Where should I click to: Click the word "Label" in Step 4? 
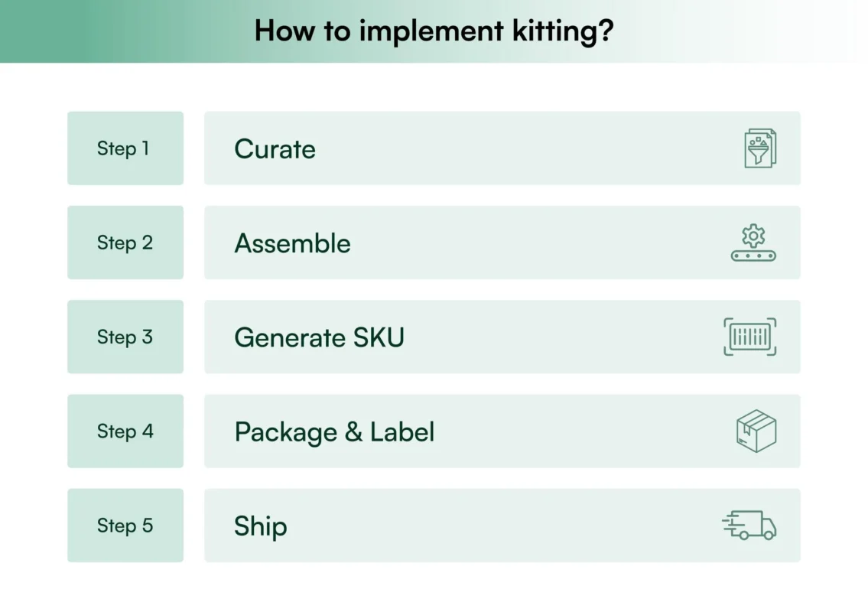click(402, 432)
